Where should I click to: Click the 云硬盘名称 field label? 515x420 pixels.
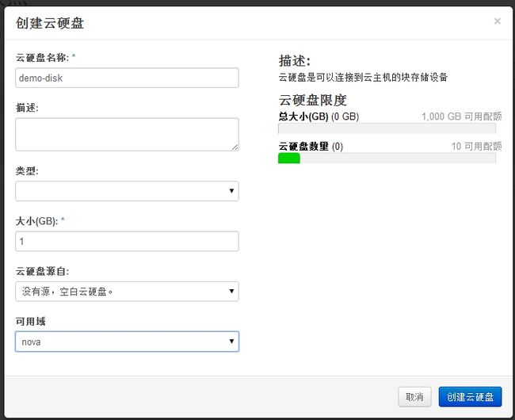(42, 58)
